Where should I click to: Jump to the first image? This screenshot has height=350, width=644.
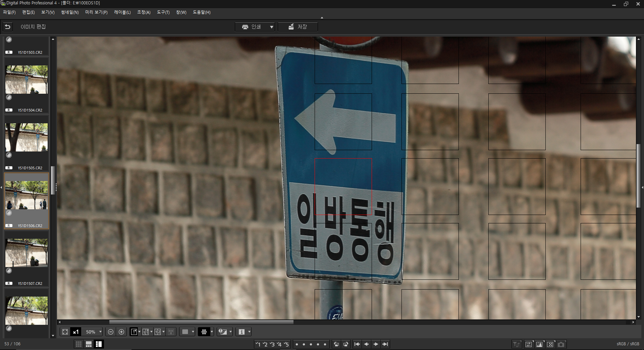click(357, 344)
